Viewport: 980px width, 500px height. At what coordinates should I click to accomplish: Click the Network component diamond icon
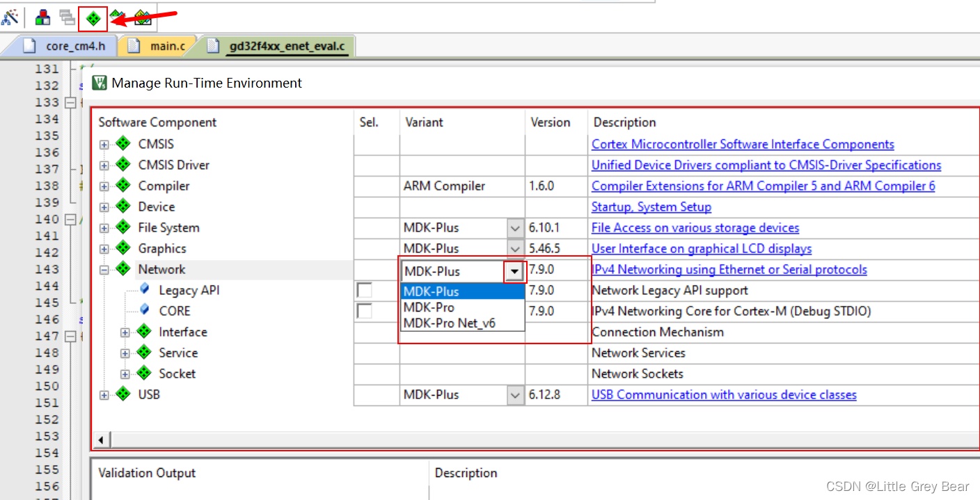click(123, 269)
